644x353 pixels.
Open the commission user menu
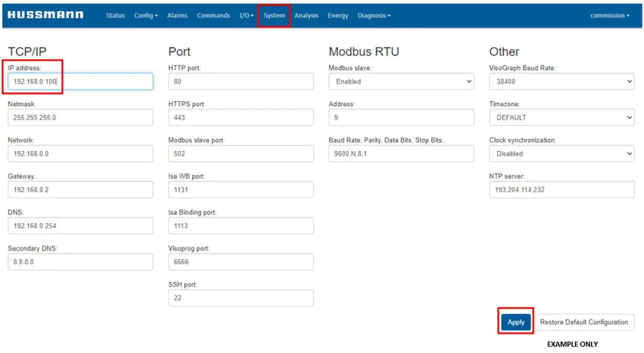pos(610,16)
